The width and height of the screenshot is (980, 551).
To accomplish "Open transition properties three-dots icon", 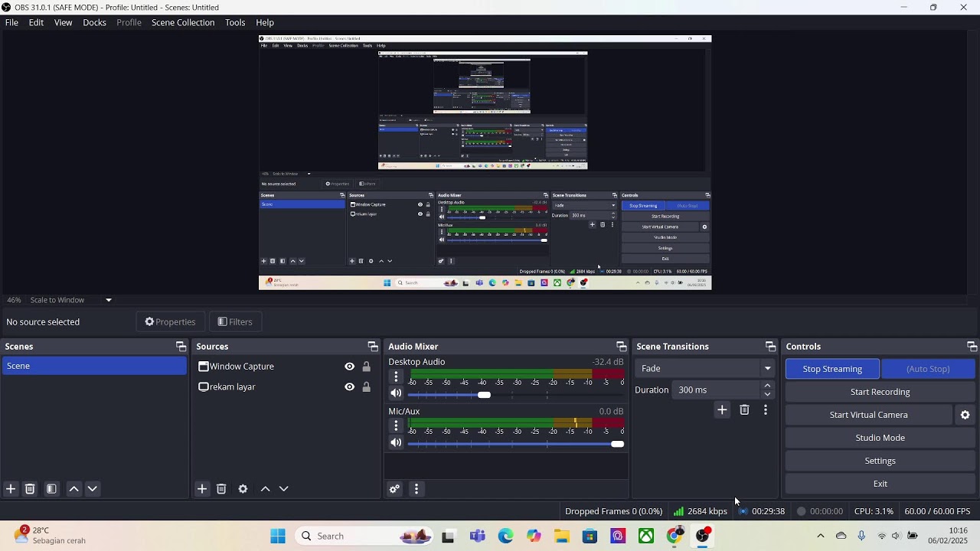I will tap(766, 410).
